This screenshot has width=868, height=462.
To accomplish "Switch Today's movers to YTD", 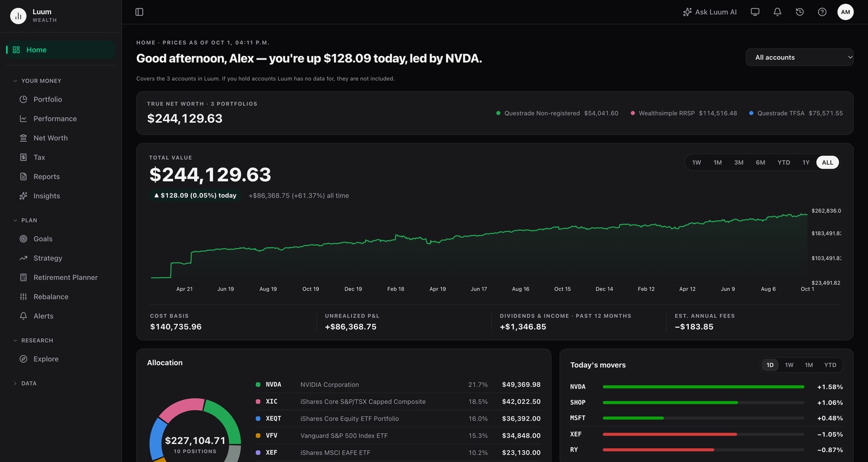I will (830, 365).
